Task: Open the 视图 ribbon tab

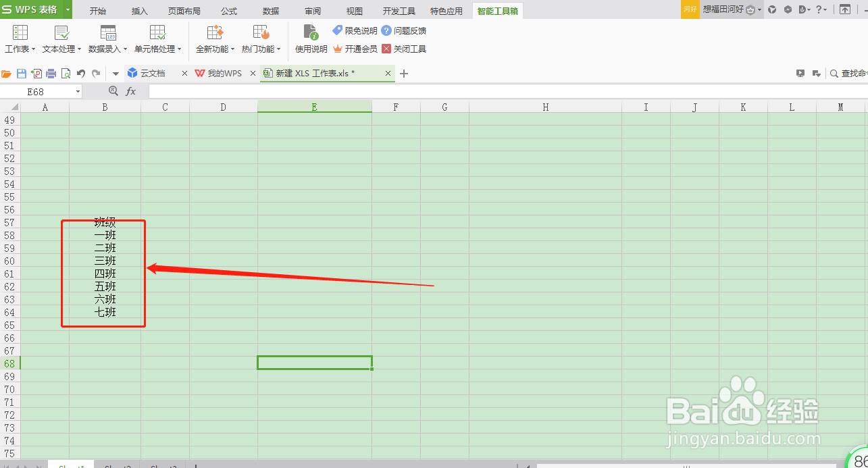Action: click(355, 11)
